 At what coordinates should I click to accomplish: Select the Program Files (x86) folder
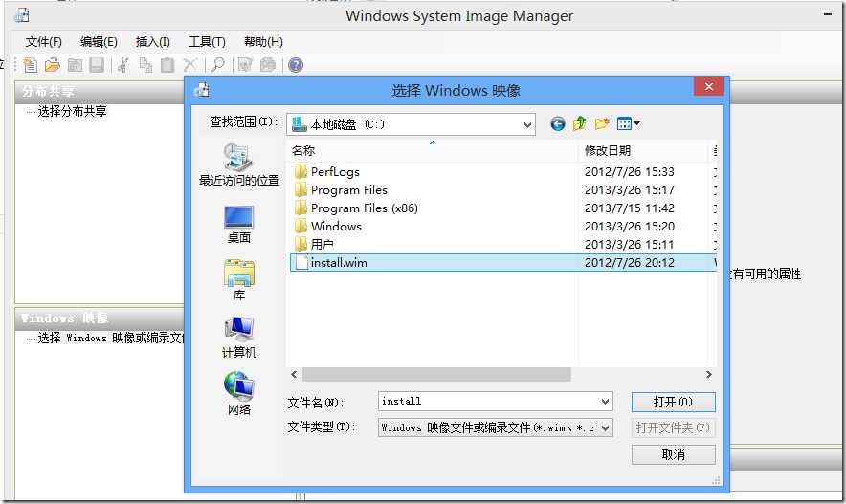(356, 208)
